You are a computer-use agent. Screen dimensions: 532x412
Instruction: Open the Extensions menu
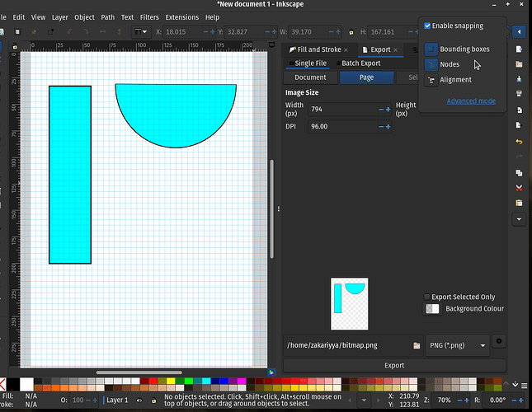pos(181,17)
